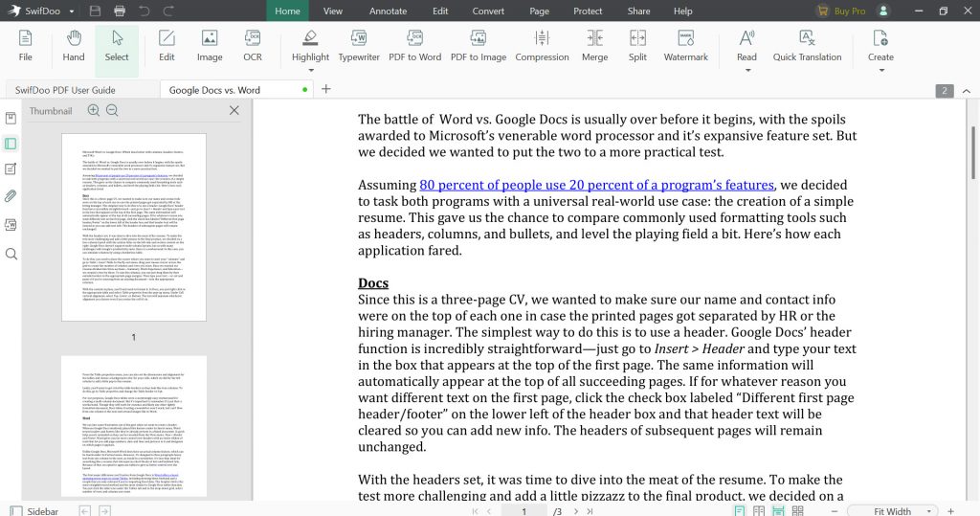The width and height of the screenshot is (980, 516).
Task: Expand the Highlight dropdown arrow
Action: 310,70
